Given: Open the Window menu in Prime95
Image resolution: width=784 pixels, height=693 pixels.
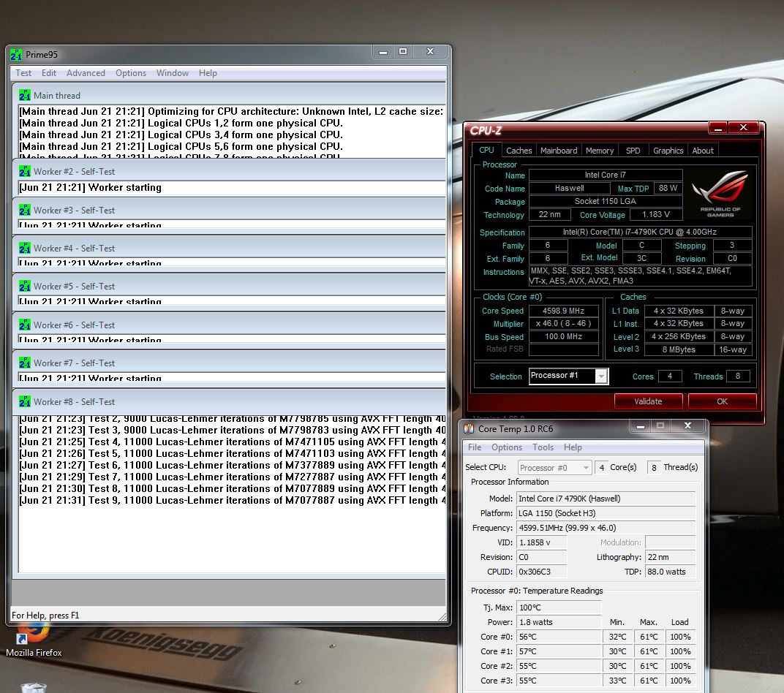Looking at the screenshot, I should 173,73.
